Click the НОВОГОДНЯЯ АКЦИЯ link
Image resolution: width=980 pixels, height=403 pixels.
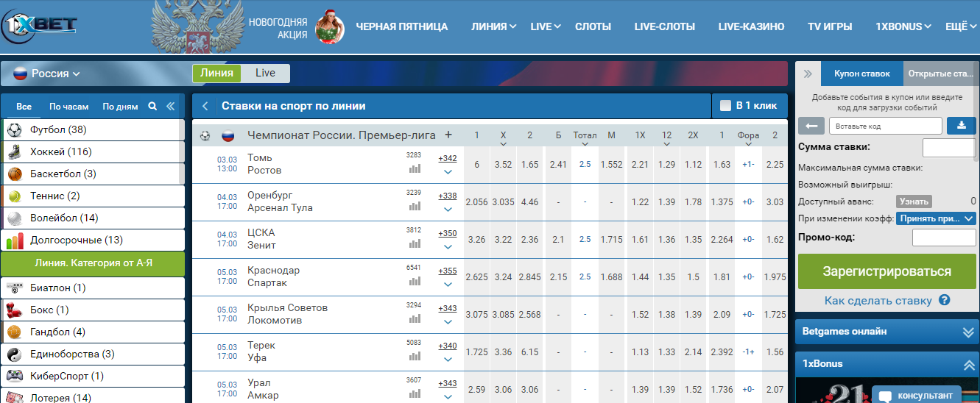(278, 28)
